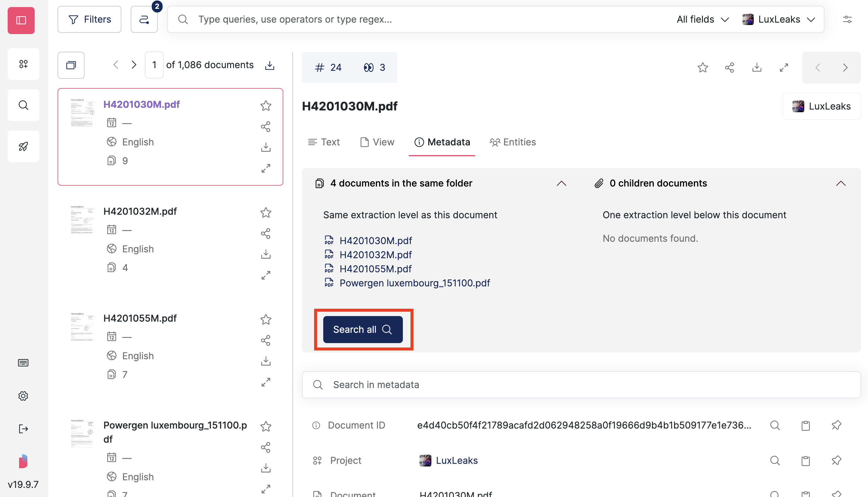Viewport: 868px width, 497px height.
Task: Click the Datashare logo above version
Action: pyautogui.click(x=23, y=461)
